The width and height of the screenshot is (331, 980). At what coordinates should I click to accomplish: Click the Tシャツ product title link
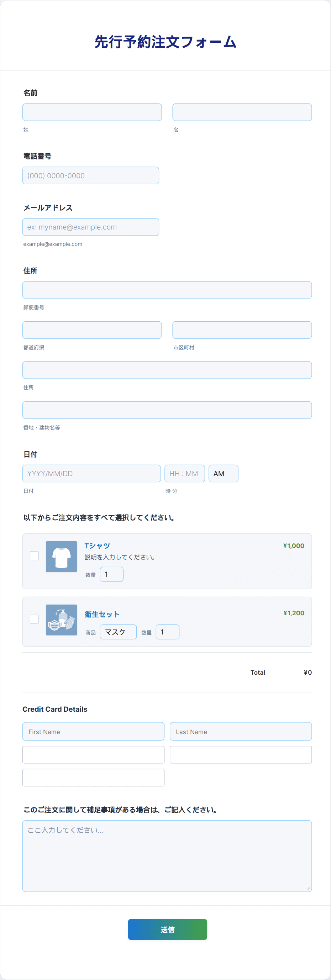pos(97,546)
